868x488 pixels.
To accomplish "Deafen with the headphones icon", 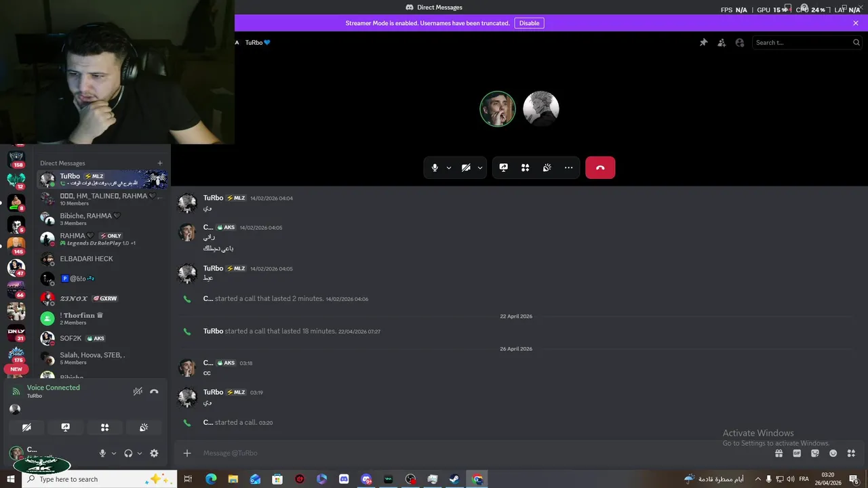I will [x=128, y=453].
